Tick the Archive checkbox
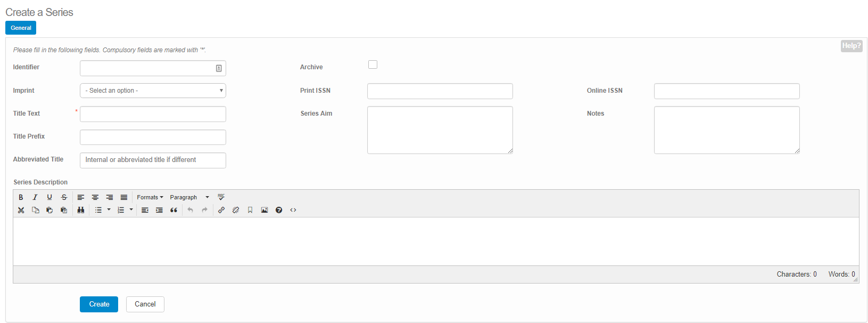This screenshot has height=323, width=868. click(x=373, y=64)
